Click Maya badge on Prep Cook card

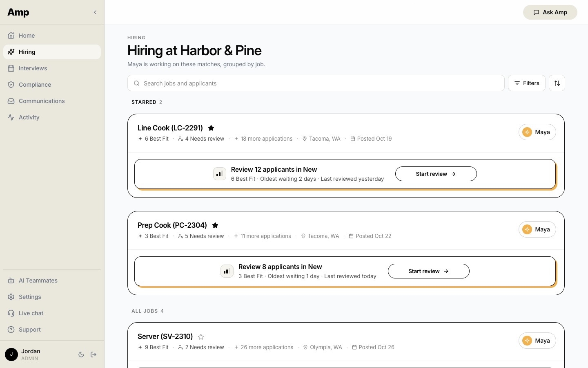point(537,229)
